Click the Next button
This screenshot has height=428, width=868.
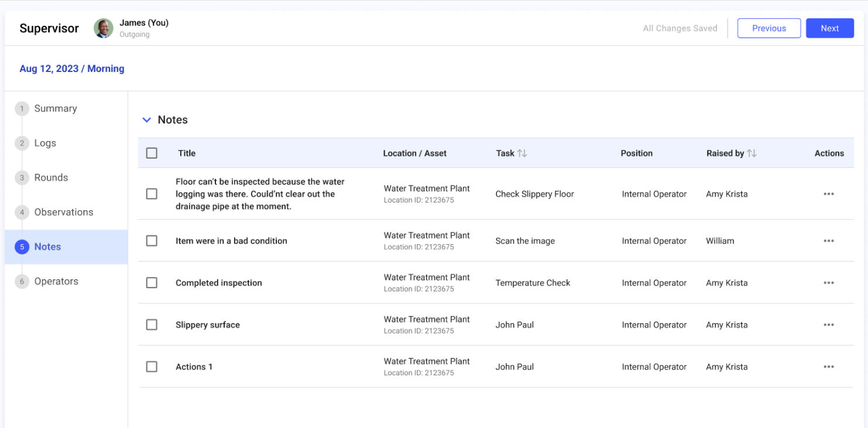[x=829, y=28]
